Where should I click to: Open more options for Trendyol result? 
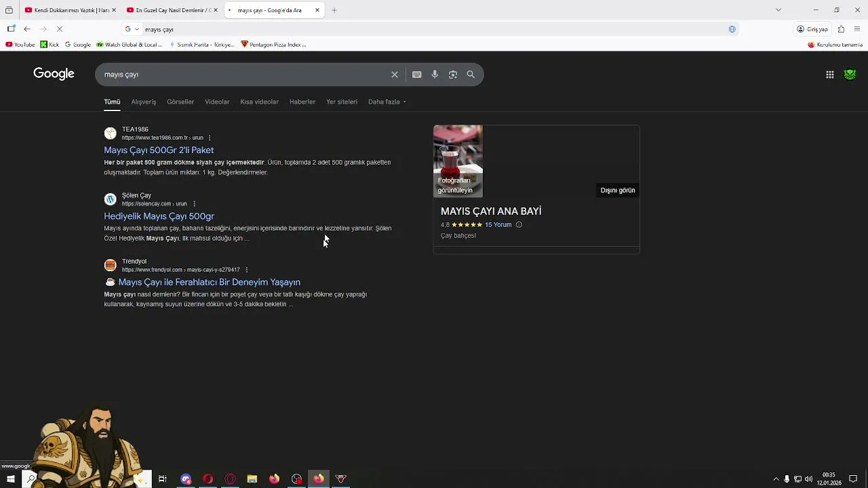(246, 270)
